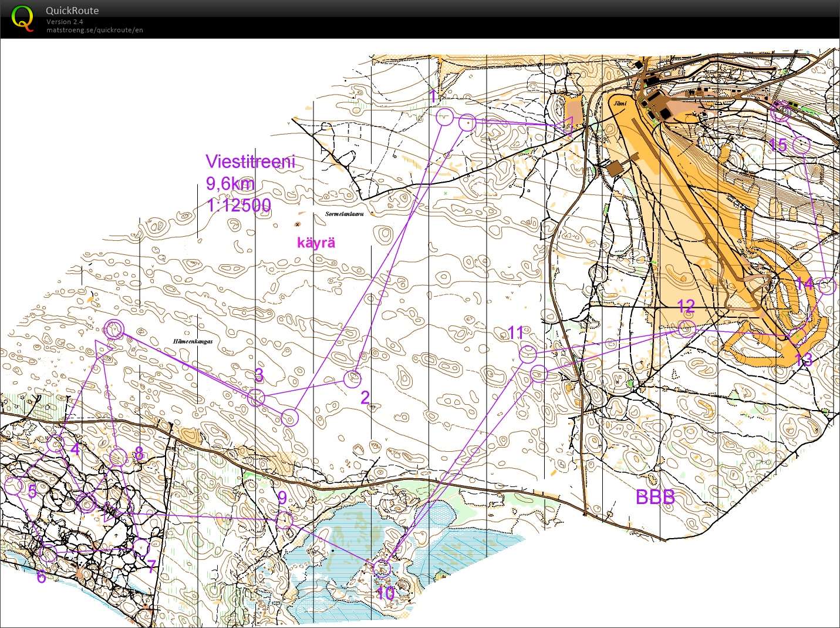The width and height of the screenshot is (840, 628).
Task: Select the Jämi airfield label
Action: [x=620, y=103]
